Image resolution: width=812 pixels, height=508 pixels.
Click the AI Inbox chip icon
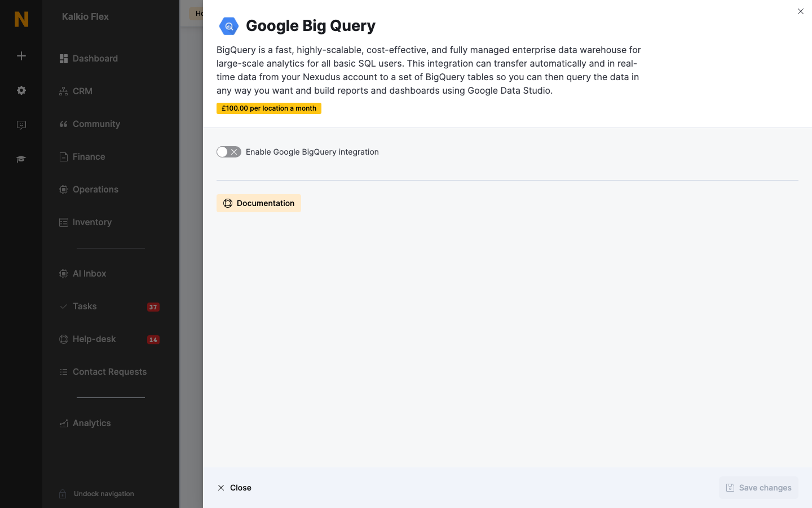tap(64, 274)
